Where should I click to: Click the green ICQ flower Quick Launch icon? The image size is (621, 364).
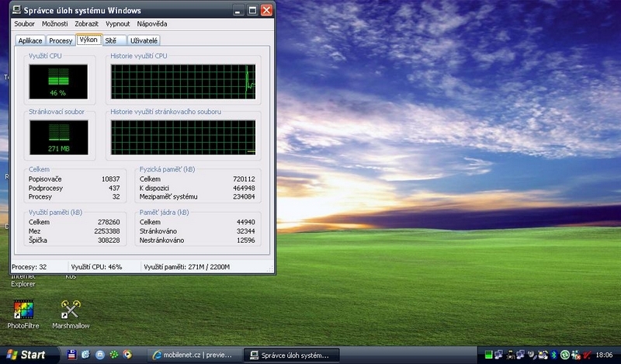coord(113,355)
